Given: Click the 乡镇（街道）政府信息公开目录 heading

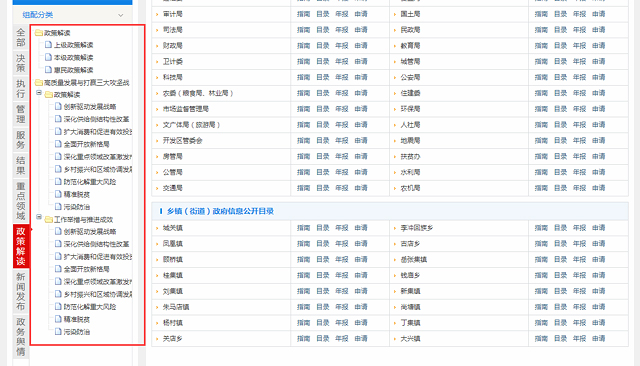Looking at the screenshot, I should pyautogui.click(x=220, y=211).
